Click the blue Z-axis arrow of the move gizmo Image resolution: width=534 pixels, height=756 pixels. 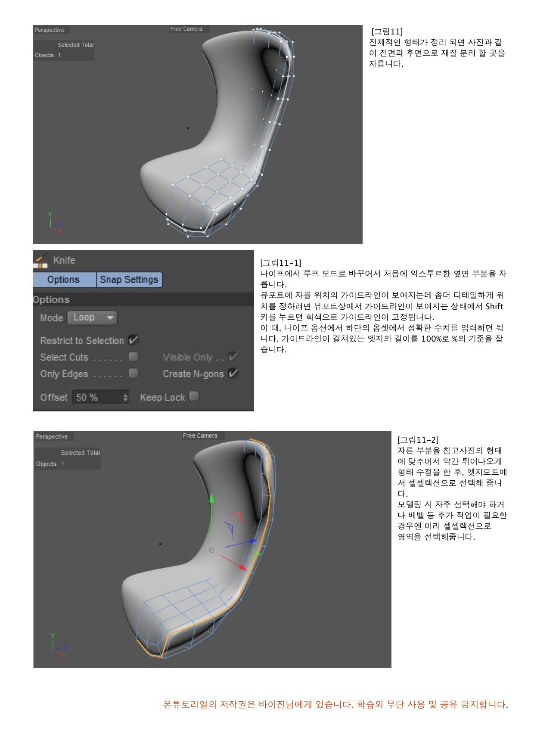(x=252, y=541)
